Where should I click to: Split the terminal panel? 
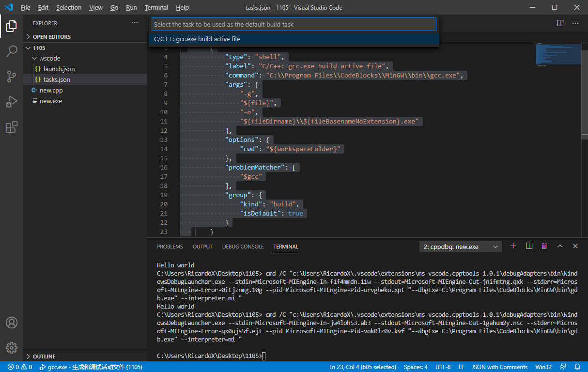(529, 247)
